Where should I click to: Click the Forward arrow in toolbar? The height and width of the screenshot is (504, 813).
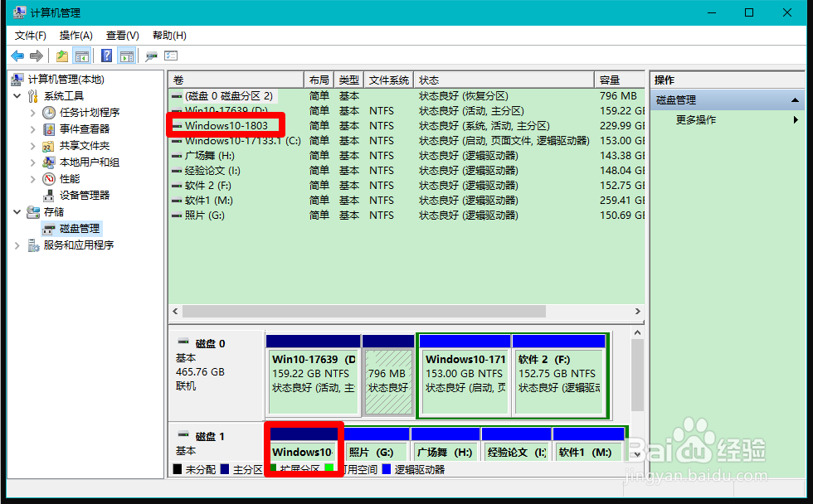coord(37,56)
